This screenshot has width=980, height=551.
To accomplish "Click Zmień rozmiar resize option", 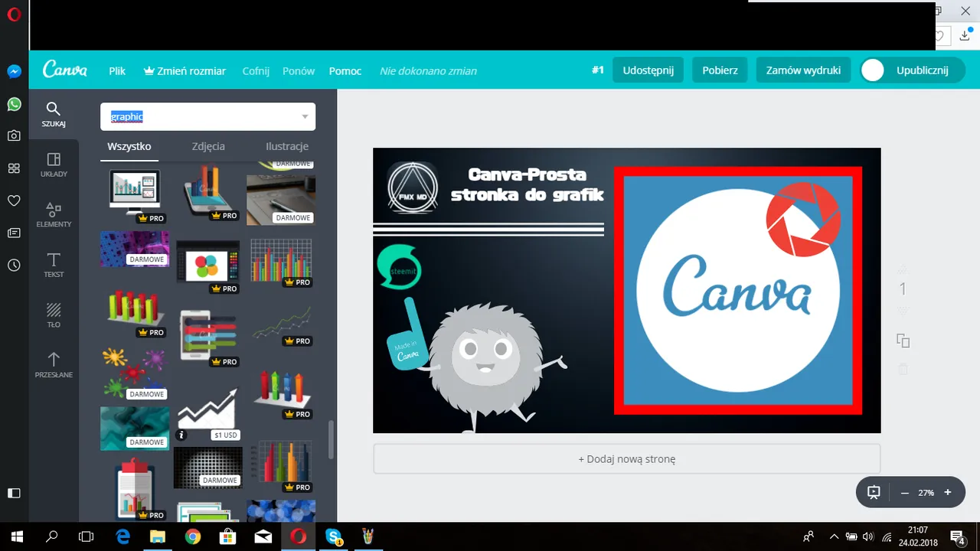I will coord(185,70).
